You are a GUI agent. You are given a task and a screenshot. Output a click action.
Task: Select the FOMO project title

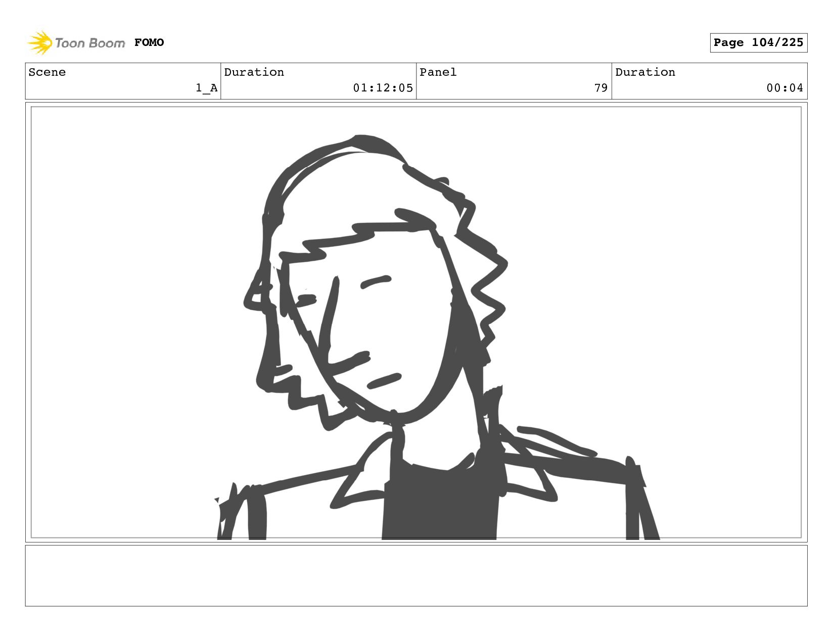(149, 42)
